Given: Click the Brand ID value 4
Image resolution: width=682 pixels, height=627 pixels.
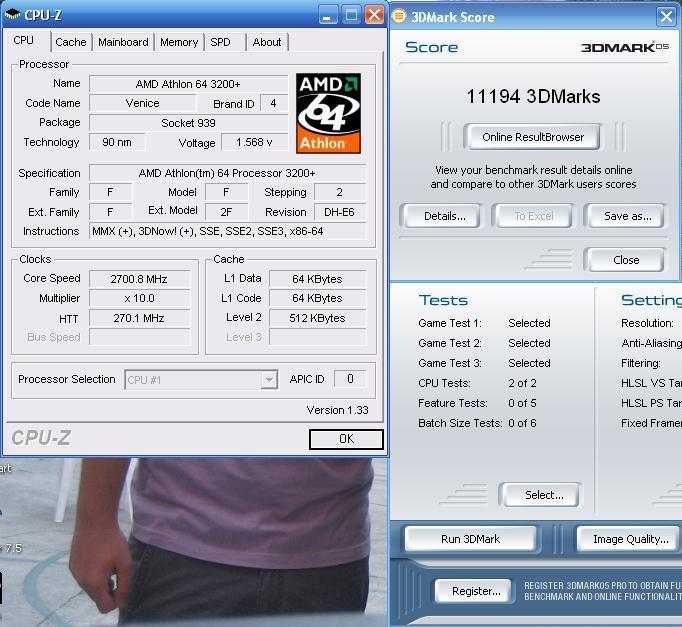Looking at the screenshot, I should coord(274,103).
